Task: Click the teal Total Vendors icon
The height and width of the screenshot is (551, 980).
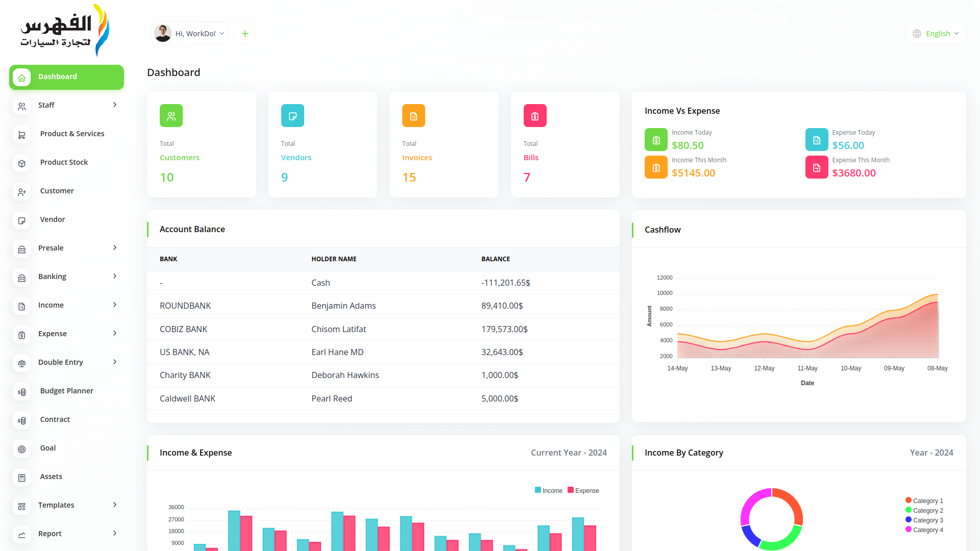Action: 292,116
